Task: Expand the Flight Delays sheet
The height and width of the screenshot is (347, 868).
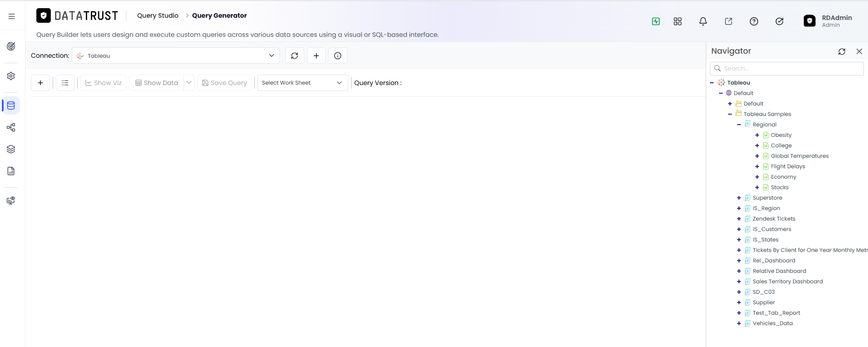Action: click(757, 166)
